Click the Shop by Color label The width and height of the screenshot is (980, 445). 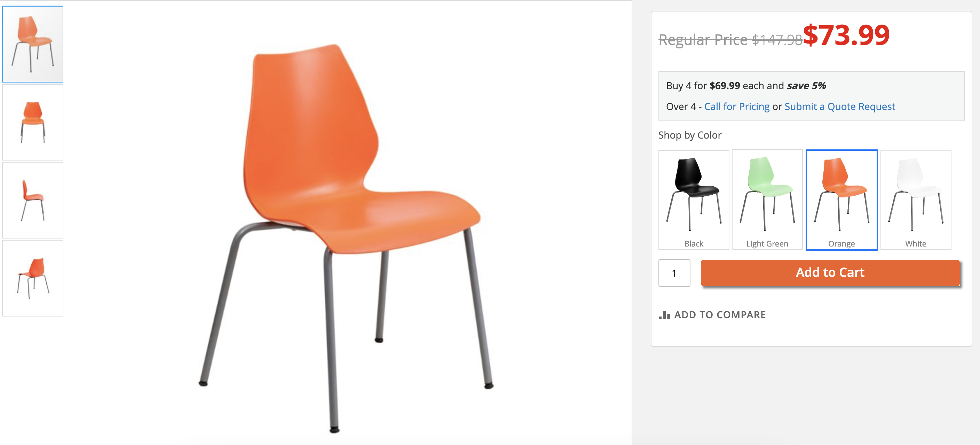point(690,135)
